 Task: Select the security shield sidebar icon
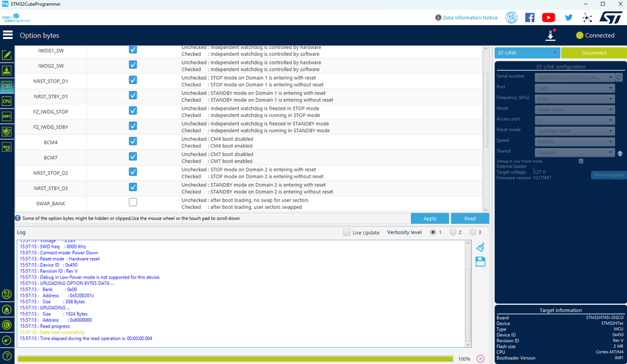point(6,131)
